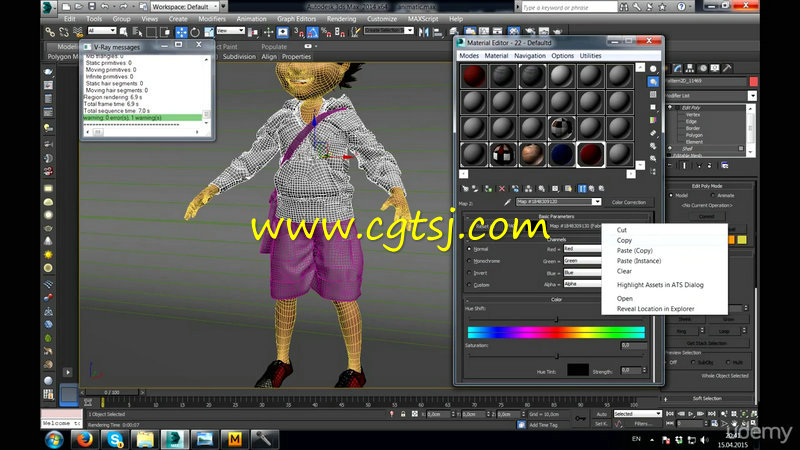Select the Animate radio in Edit Poly Mode
800x450 pixels.
[713, 195]
